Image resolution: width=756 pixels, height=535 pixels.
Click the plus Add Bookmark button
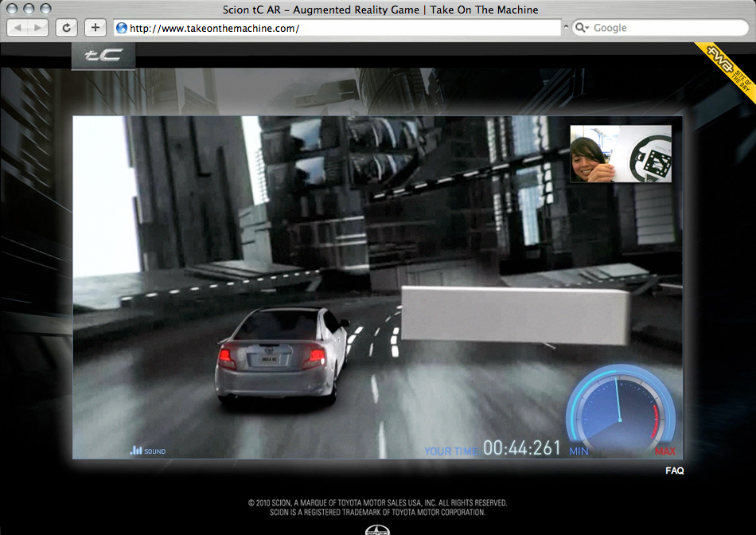click(95, 28)
